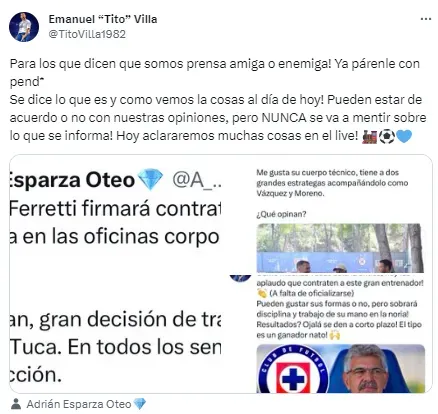Click Emanuel Tito Villa's profile avatar
Image resolution: width=438 pixels, height=414 pixels.
click(x=24, y=27)
